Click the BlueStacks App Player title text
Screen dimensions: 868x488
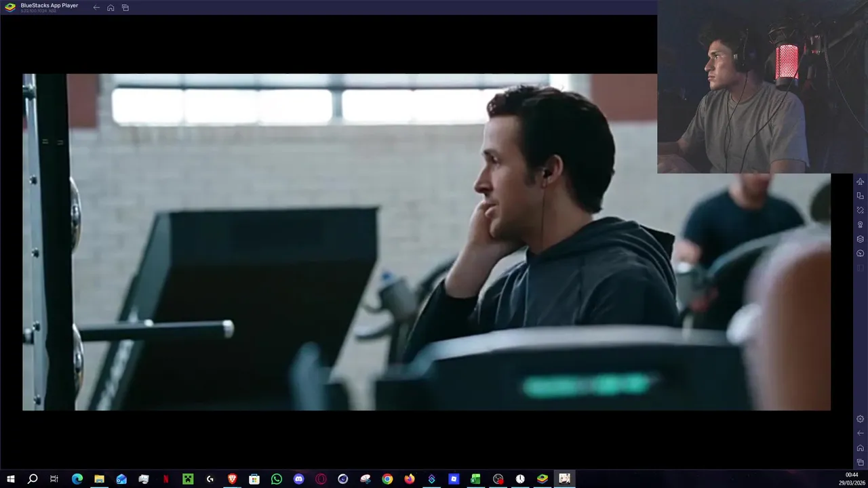pyautogui.click(x=49, y=5)
